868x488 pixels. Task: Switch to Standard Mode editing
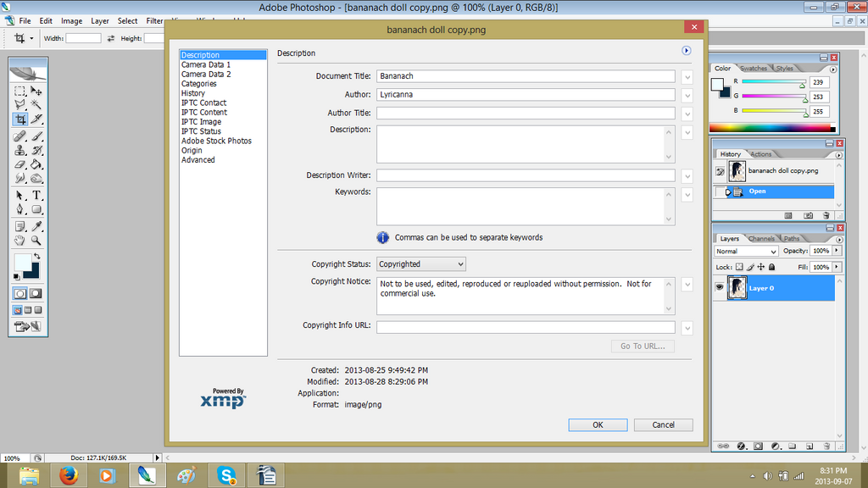(x=20, y=294)
